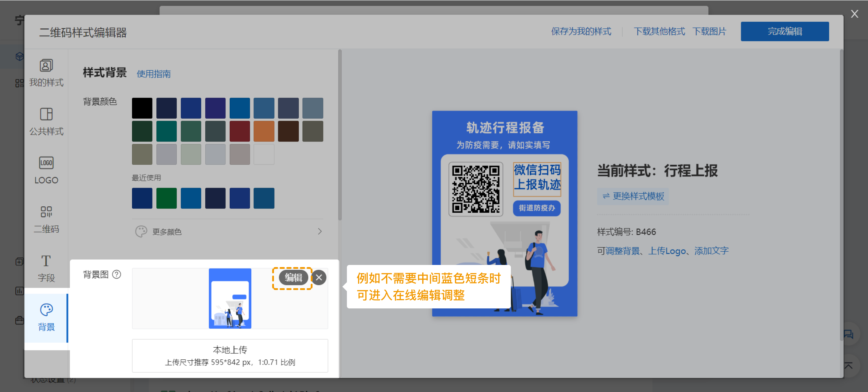This screenshot has height=392, width=868.
Task: Click 更换样式模板 button
Action: 633,196
